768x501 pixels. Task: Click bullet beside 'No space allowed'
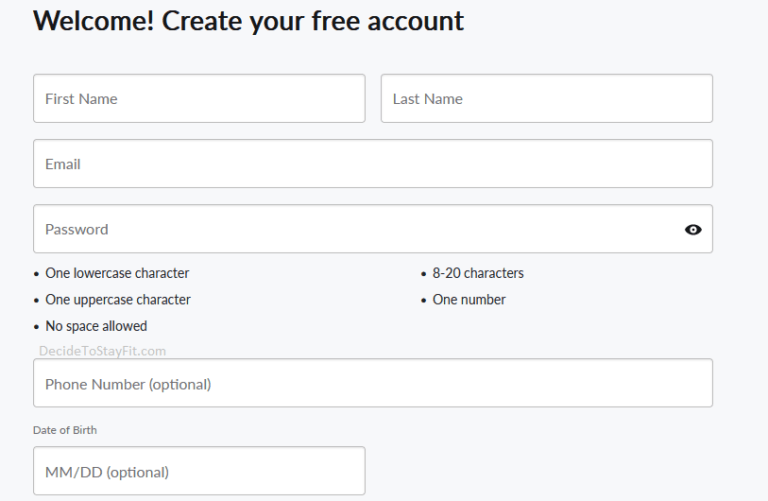click(37, 327)
